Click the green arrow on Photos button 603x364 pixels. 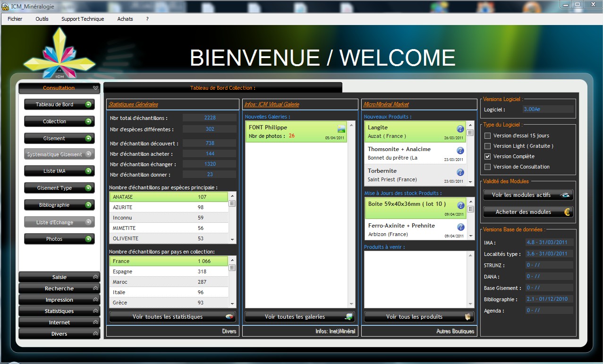[88, 239]
